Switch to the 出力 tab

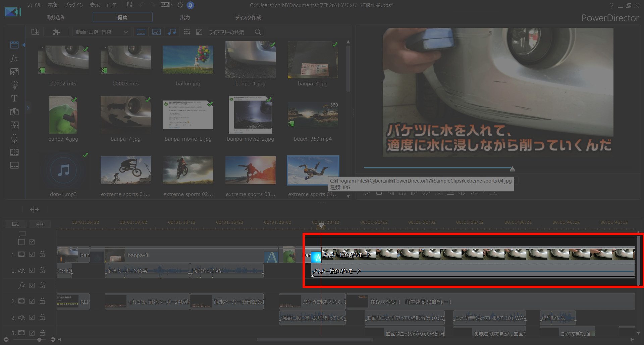point(185,17)
